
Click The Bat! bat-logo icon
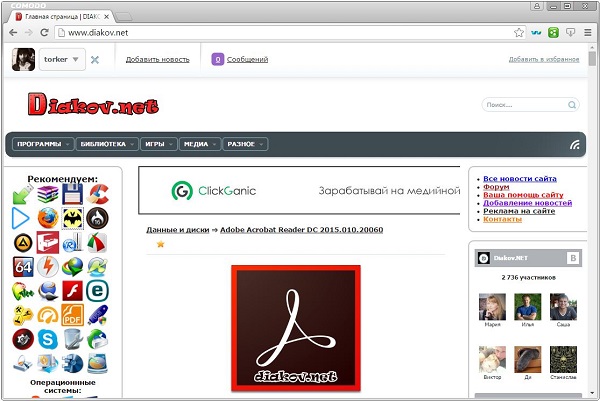[x=73, y=218]
